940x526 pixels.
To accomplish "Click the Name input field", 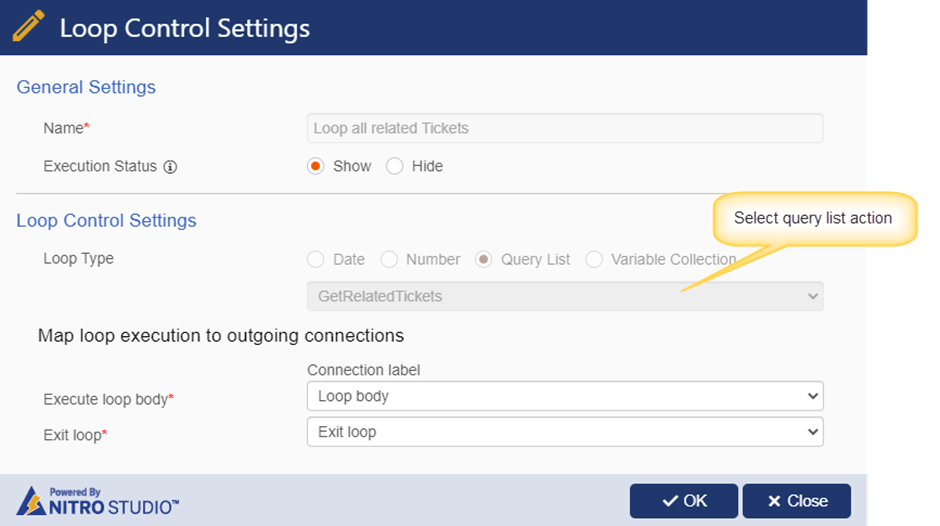I will point(565,128).
